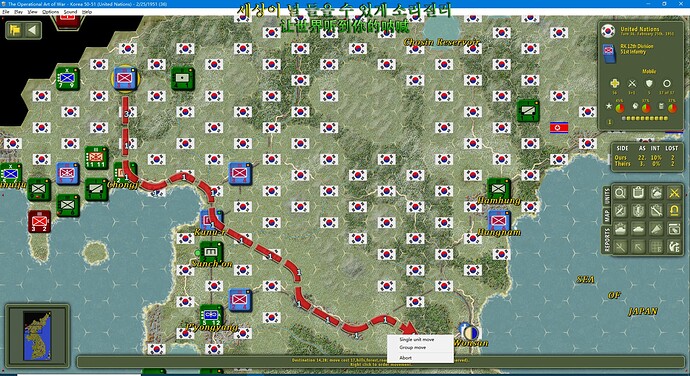The height and width of the screenshot is (376, 690).
Task: Click the left-pointing triangle button
Action: pos(32,30)
